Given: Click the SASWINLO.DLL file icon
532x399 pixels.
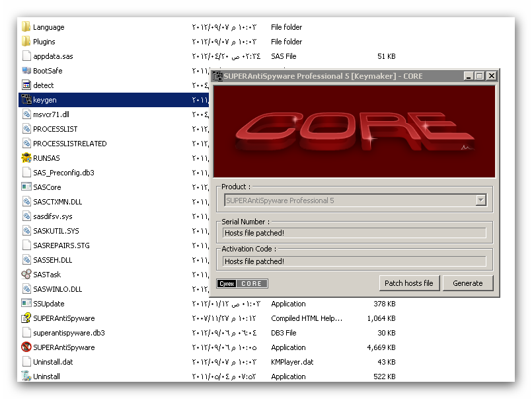Looking at the screenshot, I should [26, 288].
